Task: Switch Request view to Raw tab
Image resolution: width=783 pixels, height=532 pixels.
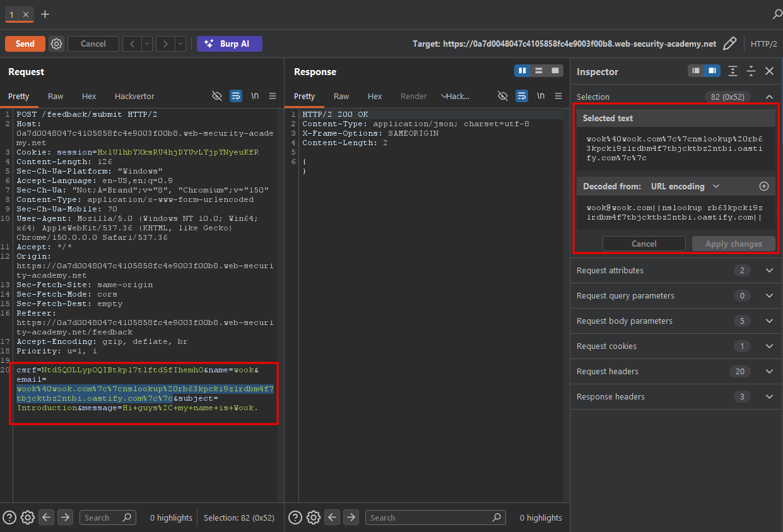Action: [56, 96]
